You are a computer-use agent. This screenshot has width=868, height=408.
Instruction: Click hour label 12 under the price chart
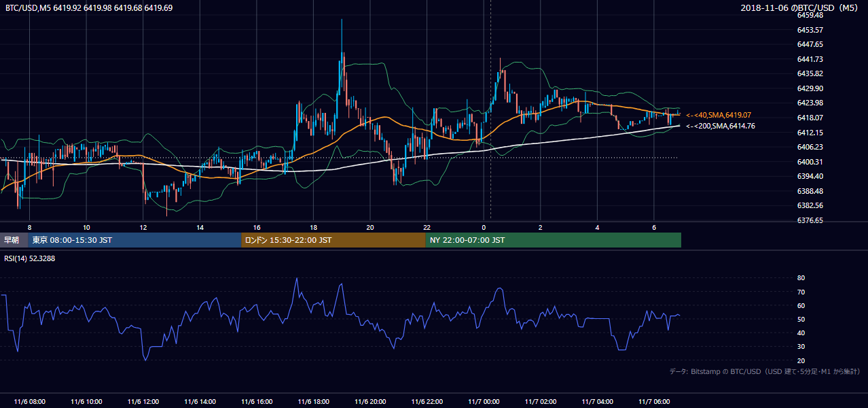click(143, 226)
